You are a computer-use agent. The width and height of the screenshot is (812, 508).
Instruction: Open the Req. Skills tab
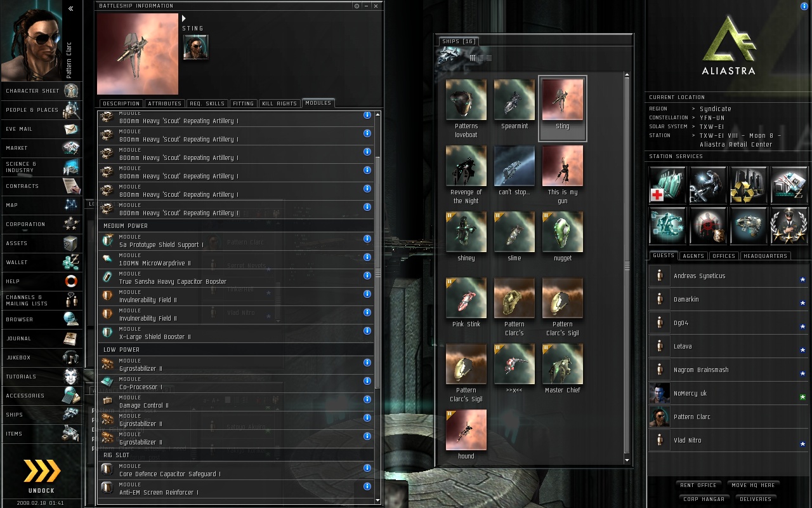click(207, 104)
